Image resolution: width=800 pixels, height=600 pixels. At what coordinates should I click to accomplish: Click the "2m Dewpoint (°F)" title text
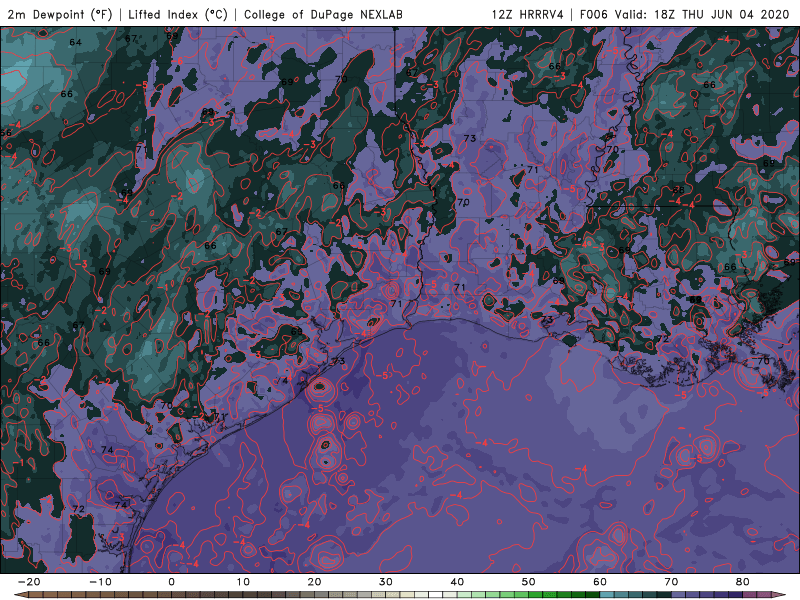point(60,14)
